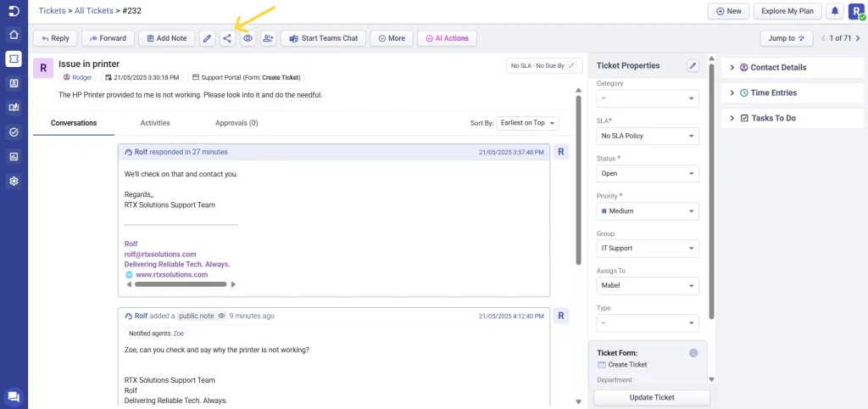Open the user profile avatar at top right
This screenshot has width=868, height=409.
856,11
